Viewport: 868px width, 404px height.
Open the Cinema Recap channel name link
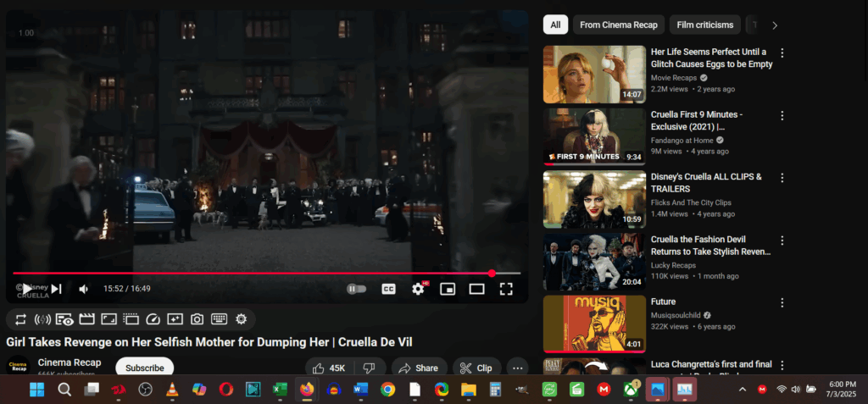click(70, 362)
